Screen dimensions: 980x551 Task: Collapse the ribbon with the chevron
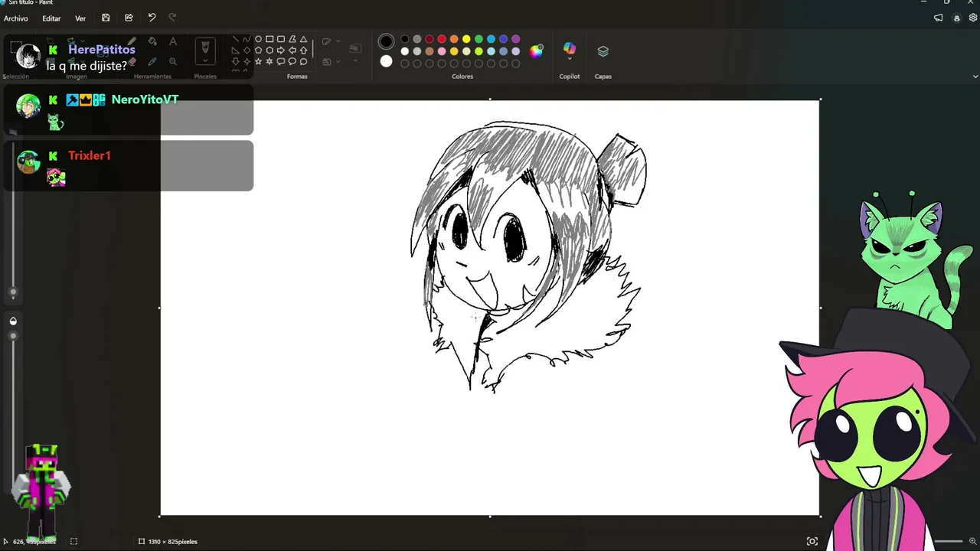point(975,77)
